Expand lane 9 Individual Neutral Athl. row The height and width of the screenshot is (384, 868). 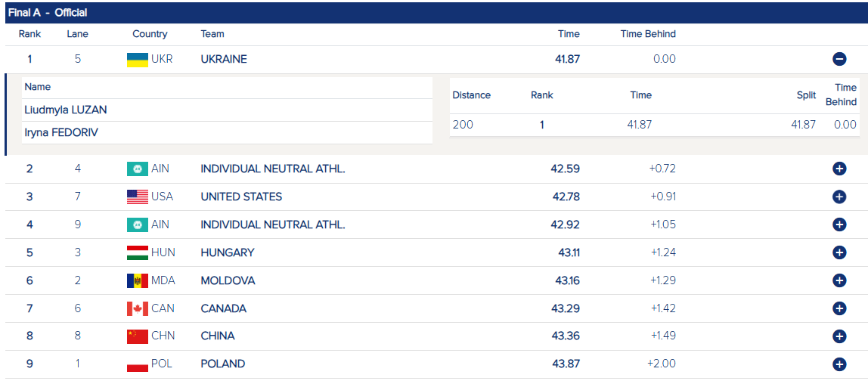839,225
